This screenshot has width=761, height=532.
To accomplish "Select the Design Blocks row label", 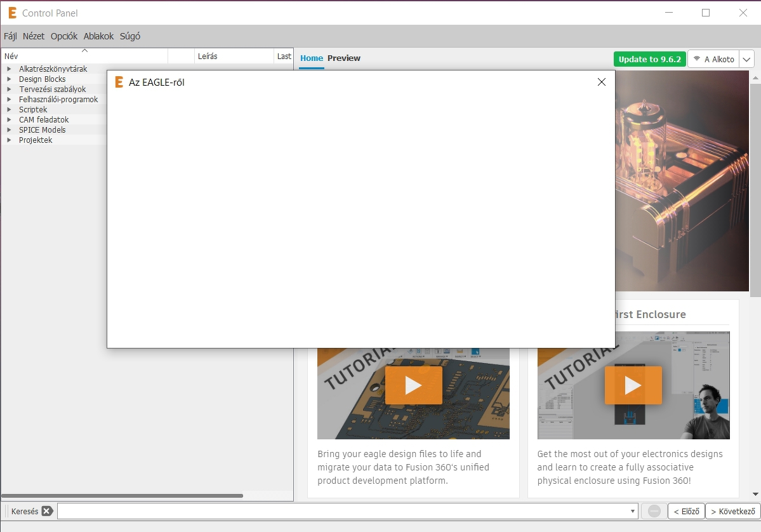I will point(43,79).
